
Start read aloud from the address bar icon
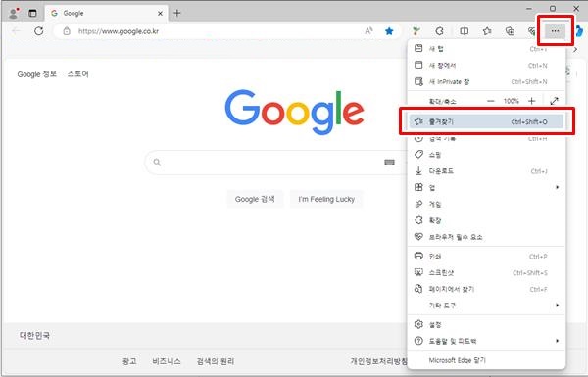[x=369, y=31]
